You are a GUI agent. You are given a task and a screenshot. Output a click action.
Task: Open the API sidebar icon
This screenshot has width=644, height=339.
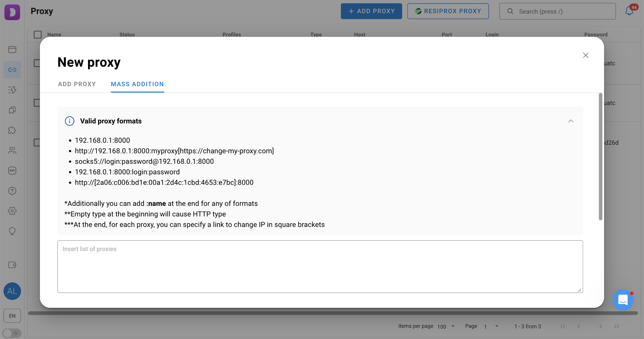click(x=12, y=170)
